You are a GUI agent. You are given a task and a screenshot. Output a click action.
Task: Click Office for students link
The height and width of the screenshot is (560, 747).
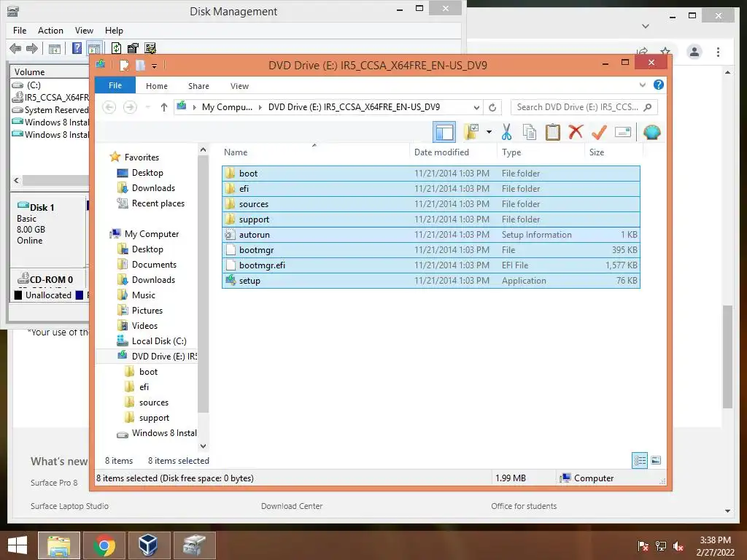coord(524,506)
